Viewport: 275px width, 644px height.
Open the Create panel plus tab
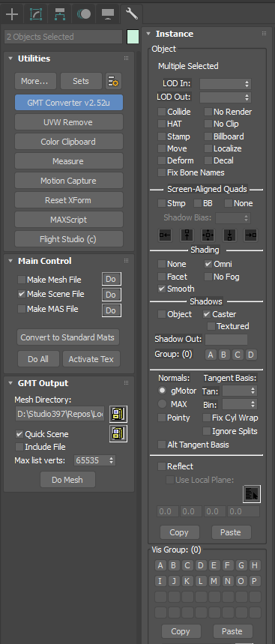(12, 14)
